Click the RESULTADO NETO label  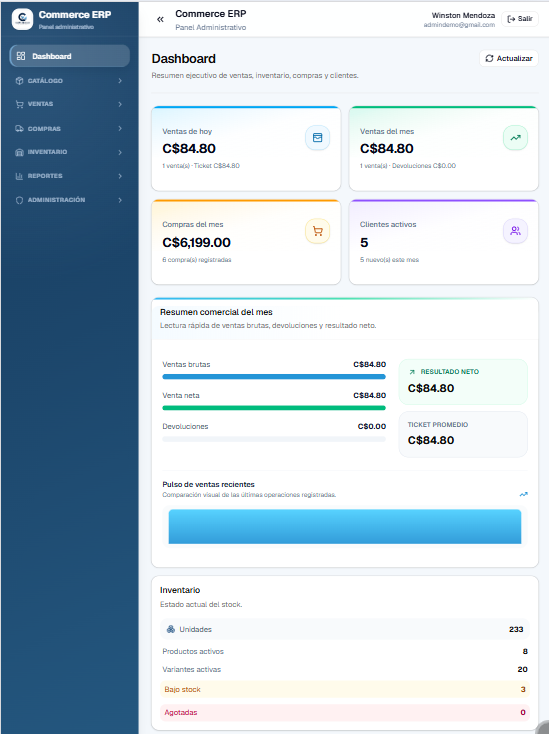coord(449,372)
